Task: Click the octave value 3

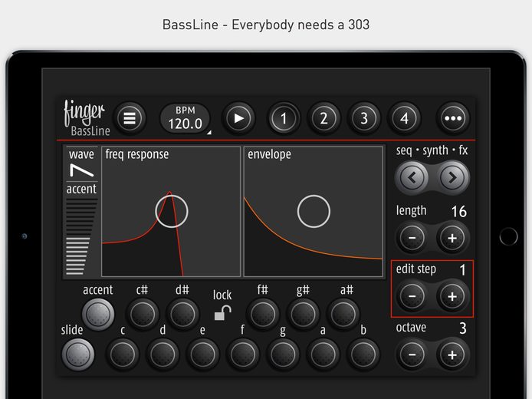Action: (463, 328)
